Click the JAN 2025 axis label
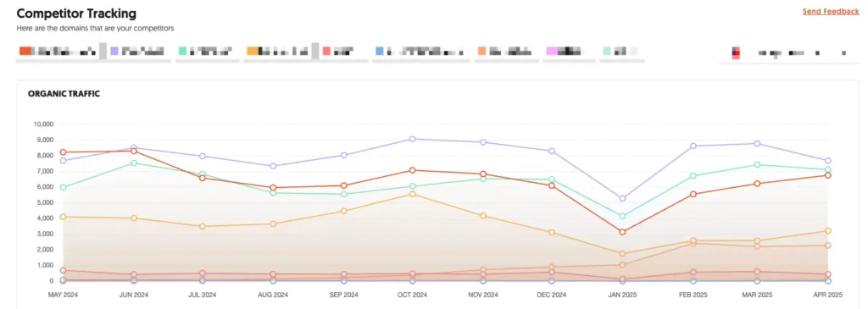This screenshot has height=309, width=868. pos(622,295)
